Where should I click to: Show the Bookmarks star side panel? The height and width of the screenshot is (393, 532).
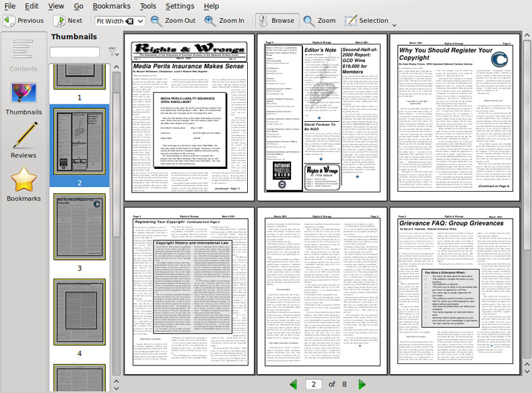point(24,185)
